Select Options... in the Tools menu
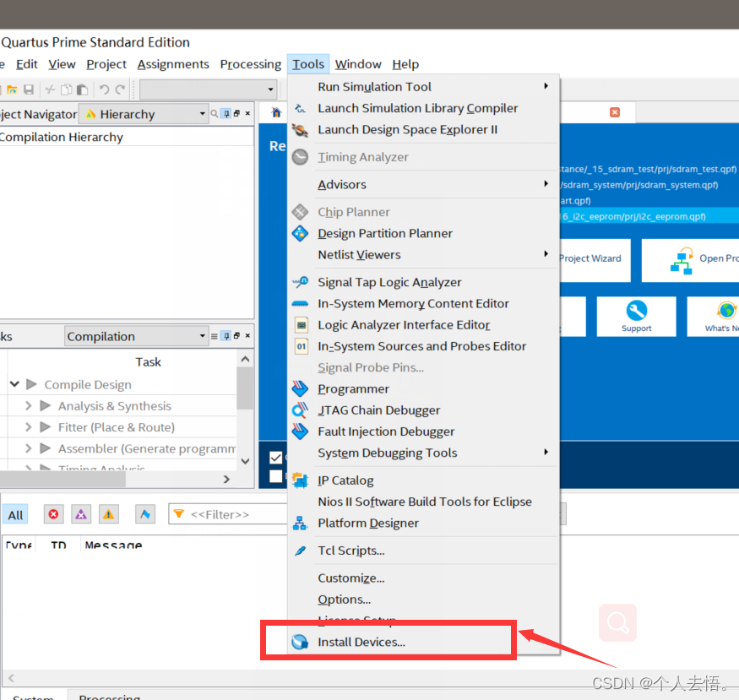This screenshot has height=700, width=739. pos(423,600)
